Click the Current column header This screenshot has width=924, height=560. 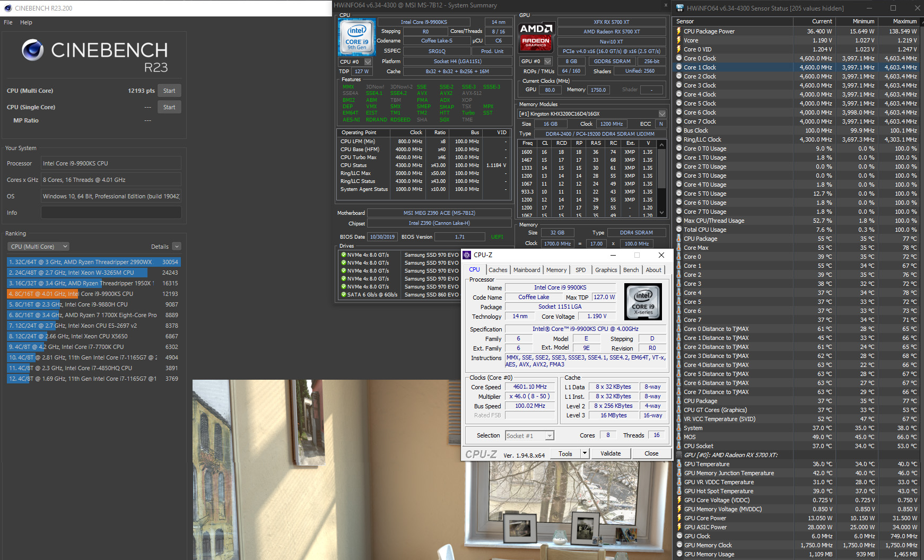814,22
